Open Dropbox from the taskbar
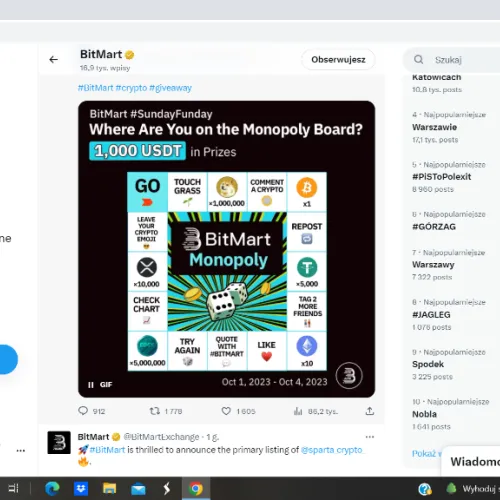Screen dimensions: 500x500 [81, 489]
